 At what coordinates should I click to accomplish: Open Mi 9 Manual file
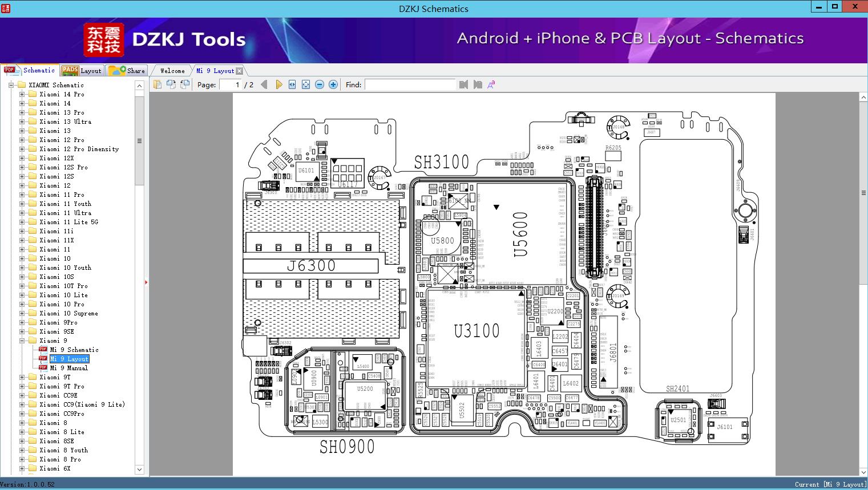point(69,368)
